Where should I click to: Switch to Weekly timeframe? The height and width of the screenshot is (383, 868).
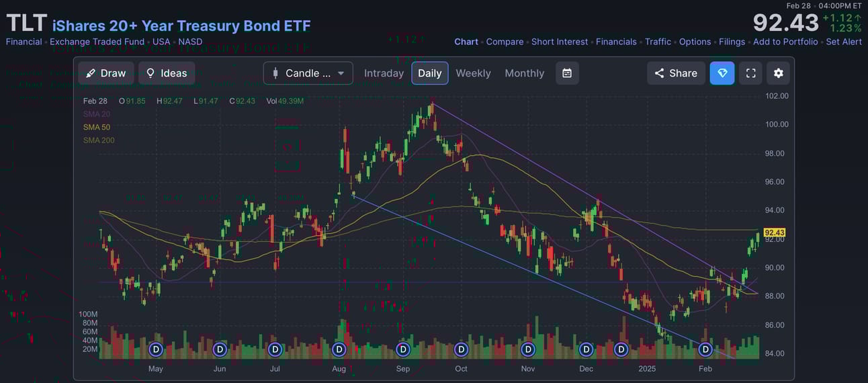(473, 73)
